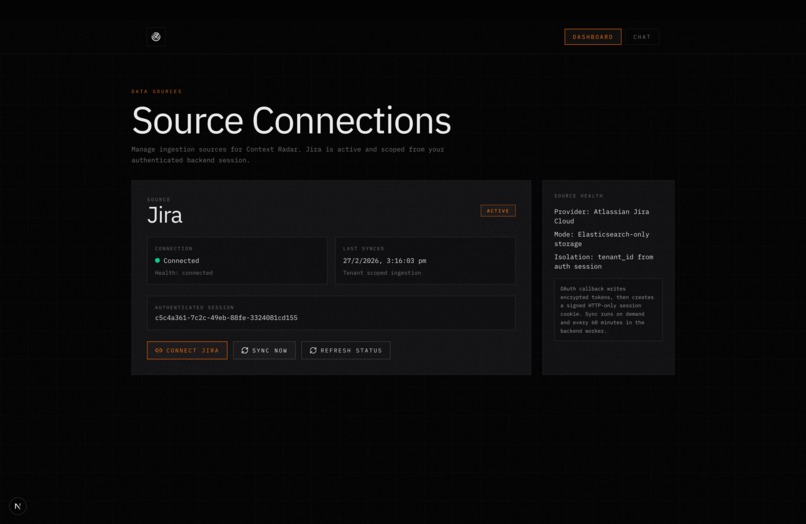Click the Context Radar logo icon
806x524 pixels.
click(156, 37)
